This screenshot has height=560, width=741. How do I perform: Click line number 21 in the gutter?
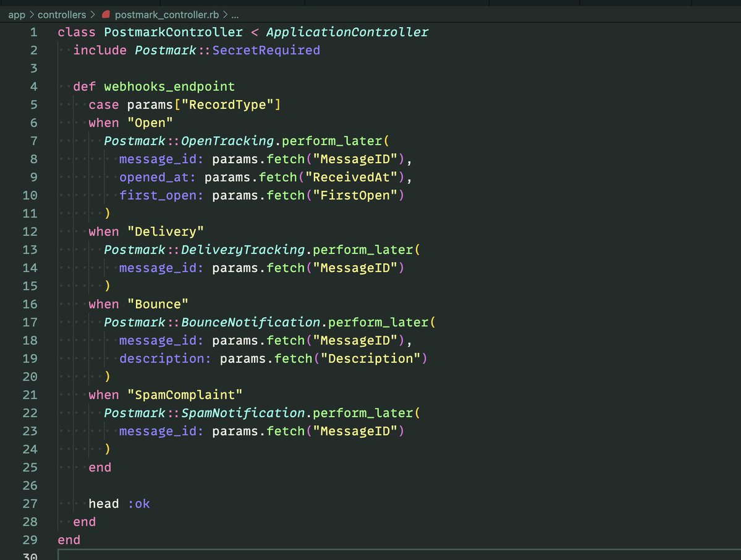(x=30, y=394)
